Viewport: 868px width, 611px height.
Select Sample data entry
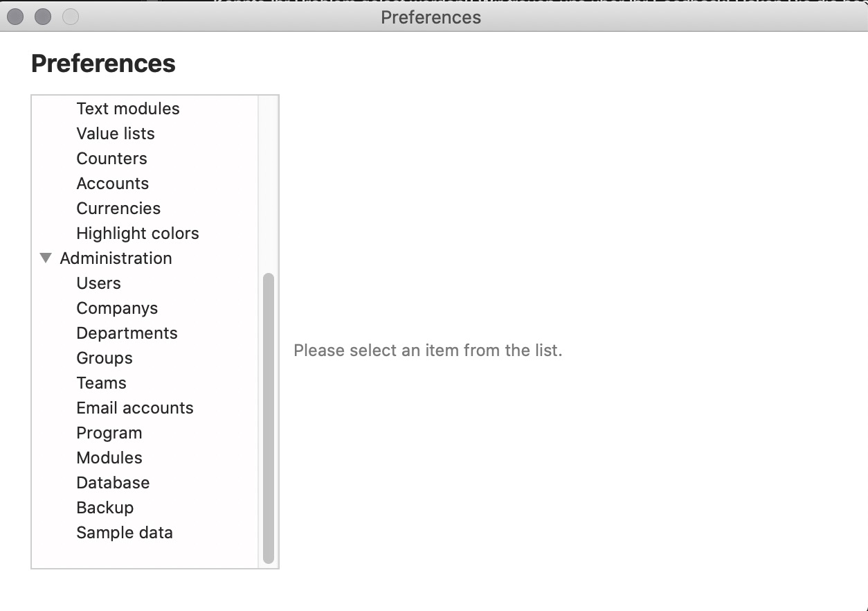pyautogui.click(x=125, y=533)
